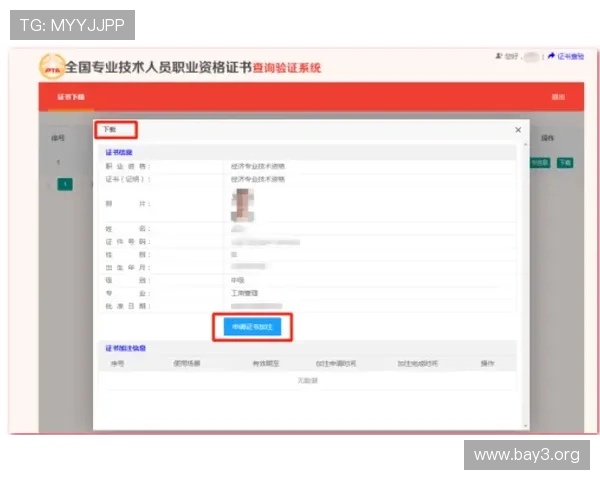This screenshot has height=480, width=600.
Task: Open the 证书查验 link at top right
Action: point(566,56)
